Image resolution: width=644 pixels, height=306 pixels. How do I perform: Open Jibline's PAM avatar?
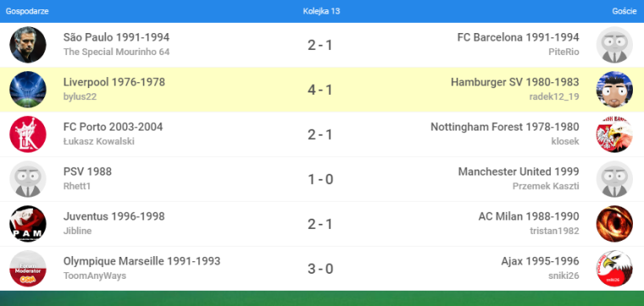click(x=28, y=224)
